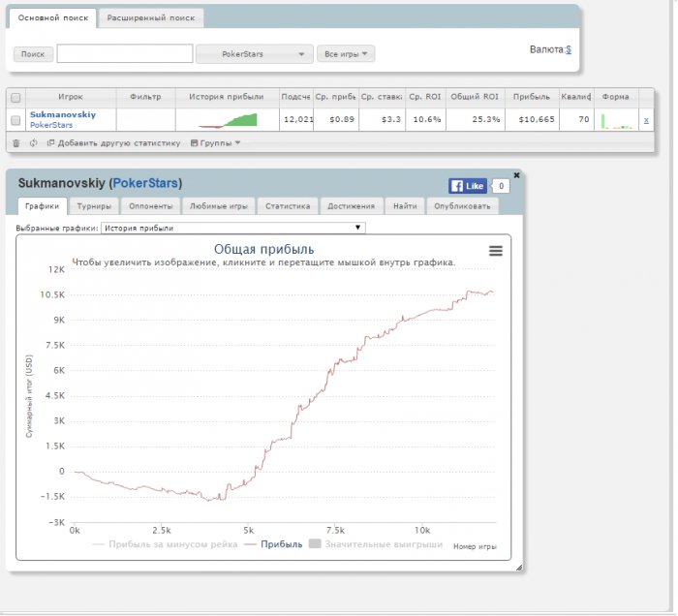This screenshot has width=678, height=616.
Task: Click the Sukmanovskiy player name link
Action: tap(63, 114)
